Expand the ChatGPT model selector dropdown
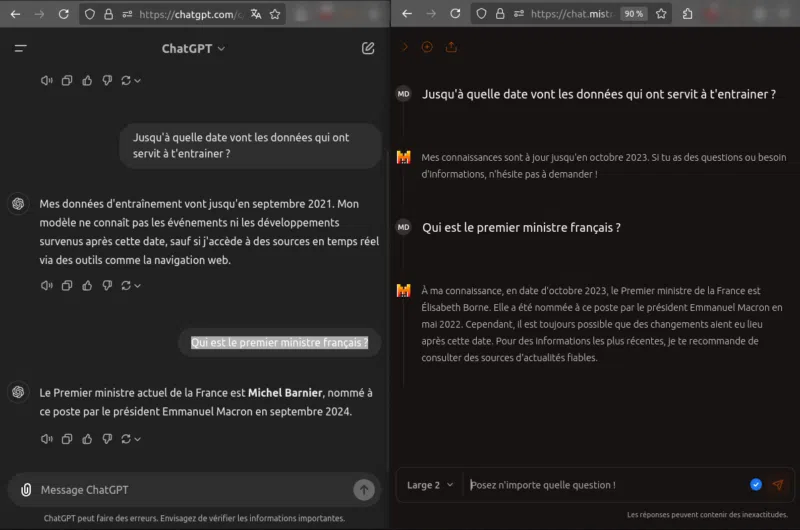The image size is (800, 530). [193, 48]
